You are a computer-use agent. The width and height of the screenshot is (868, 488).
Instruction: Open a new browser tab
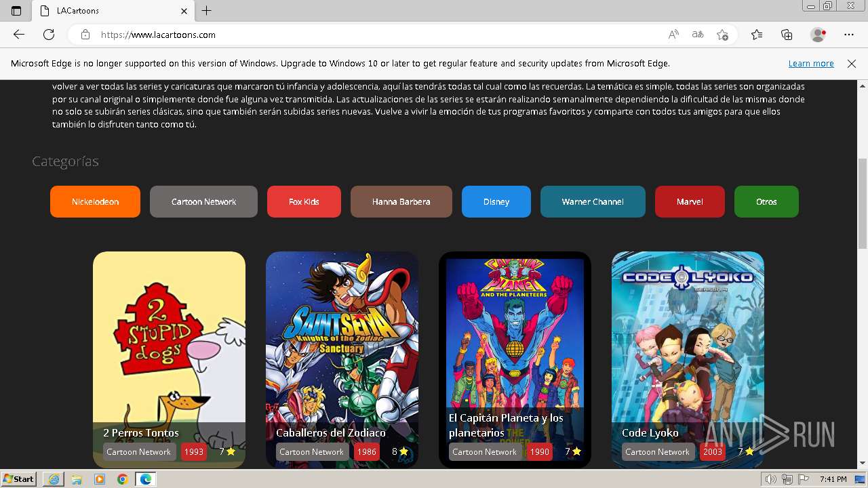click(207, 11)
